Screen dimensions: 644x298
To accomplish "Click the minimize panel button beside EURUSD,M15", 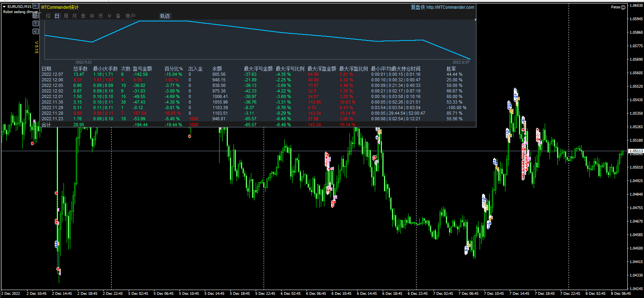I will tap(36, 7).
